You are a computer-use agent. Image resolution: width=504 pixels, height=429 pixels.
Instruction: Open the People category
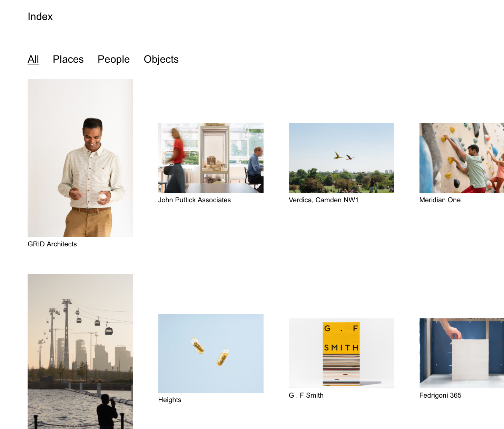pyautogui.click(x=113, y=59)
